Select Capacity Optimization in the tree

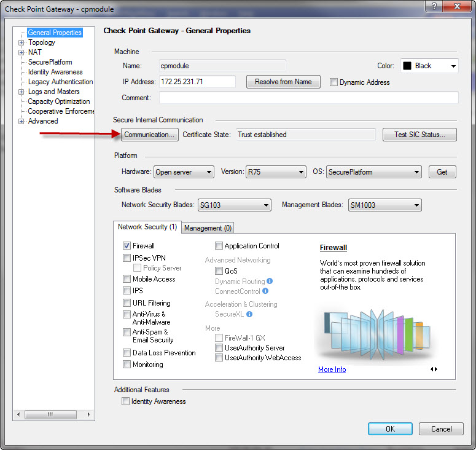coord(59,101)
